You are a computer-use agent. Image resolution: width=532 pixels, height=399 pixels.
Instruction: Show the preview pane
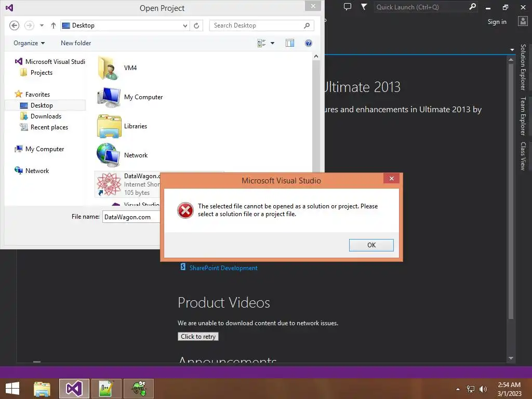(x=290, y=43)
